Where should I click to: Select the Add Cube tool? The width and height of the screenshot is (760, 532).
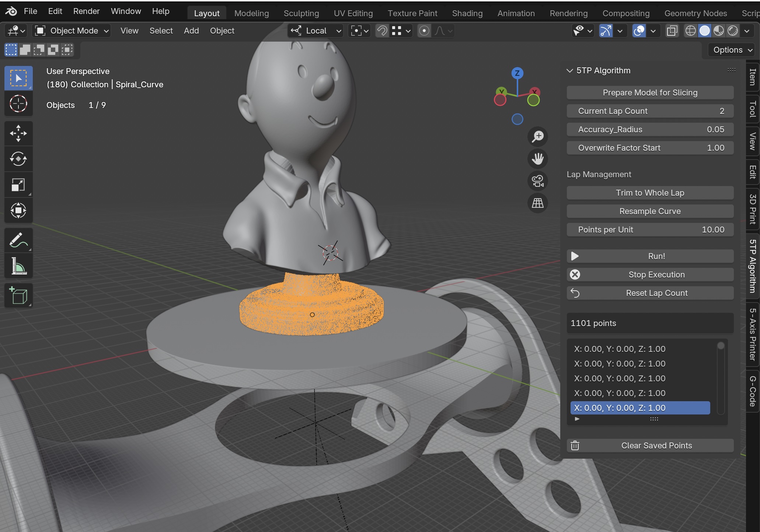pyautogui.click(x=18, y=295)
